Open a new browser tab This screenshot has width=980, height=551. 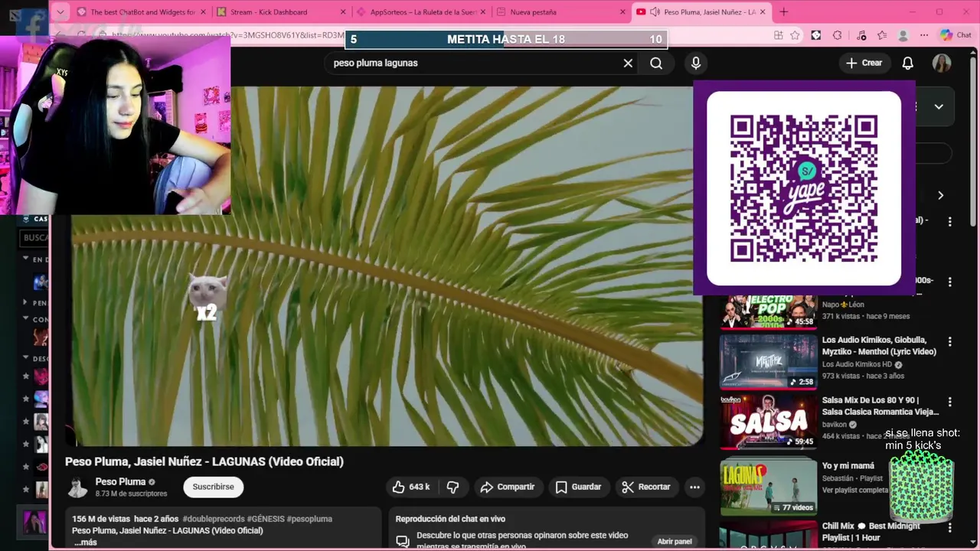tap(783, 11)
